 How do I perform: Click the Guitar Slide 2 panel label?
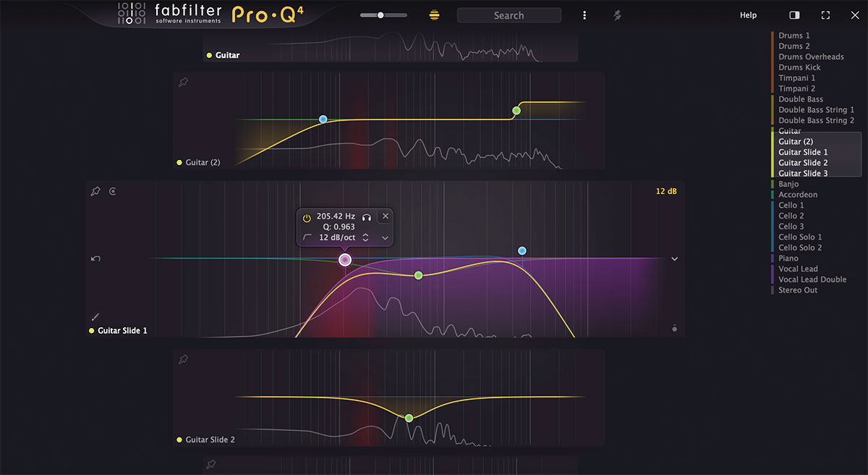pyautogui.click(x=210, y=440)
